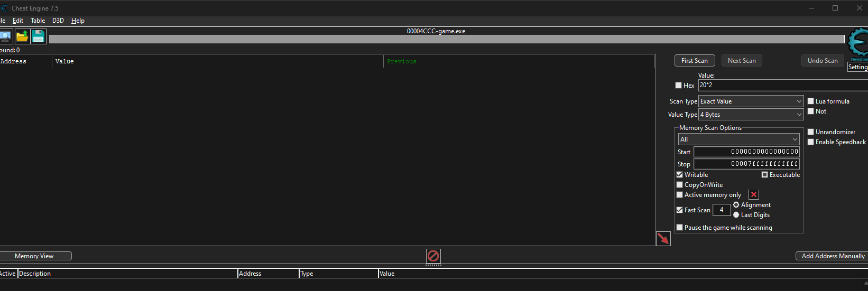Click the 00004CCC-game.exe process label
Viewport: 868px width, 291px height.
436,31
